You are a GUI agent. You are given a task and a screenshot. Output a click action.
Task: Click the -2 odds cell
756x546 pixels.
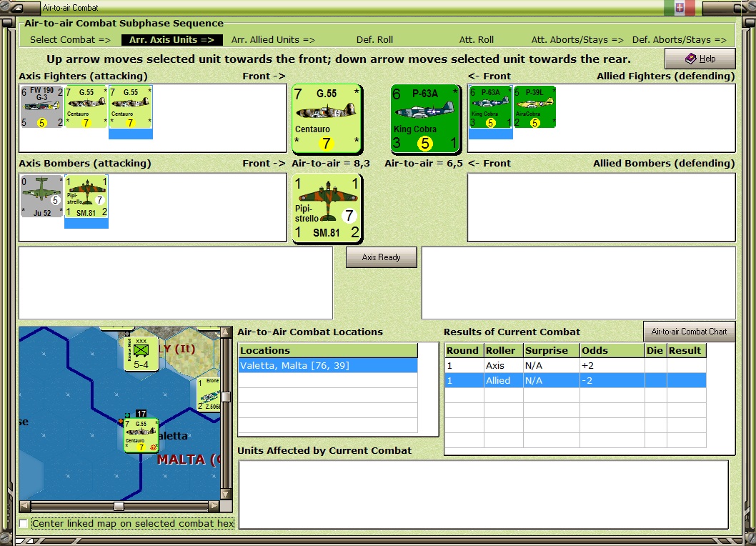612,381
